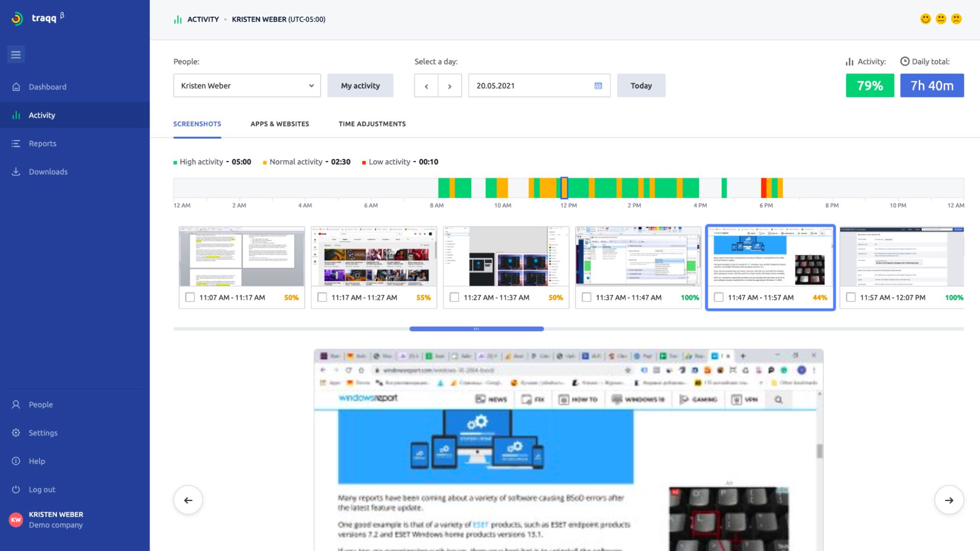Open the selected 11:47 AM screenshot thumbnail
The height and width of the screenshot is (551, 980).
tap(770, 258)
